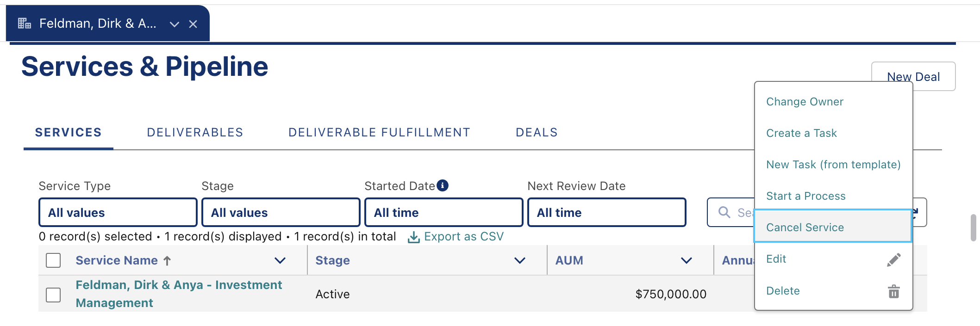
Task: Toggle the select-all checkbox in the header
Action: (x=53, y=260)
